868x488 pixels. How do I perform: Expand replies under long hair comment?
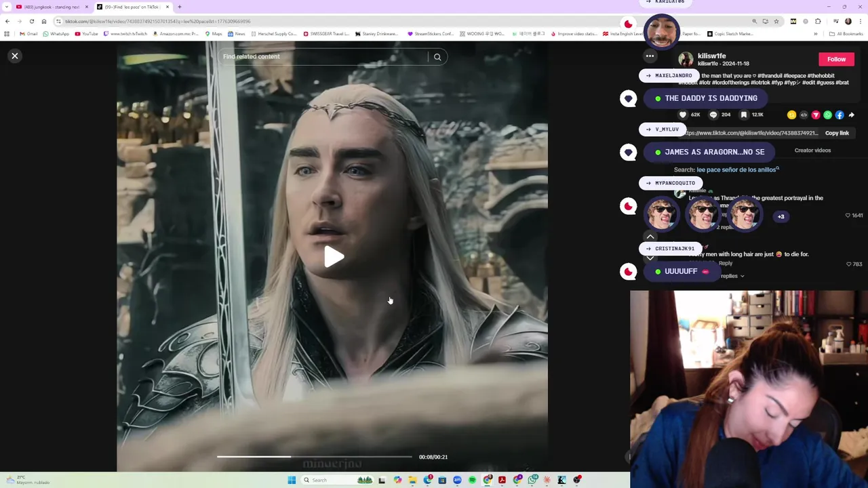[x=732, y=276]
